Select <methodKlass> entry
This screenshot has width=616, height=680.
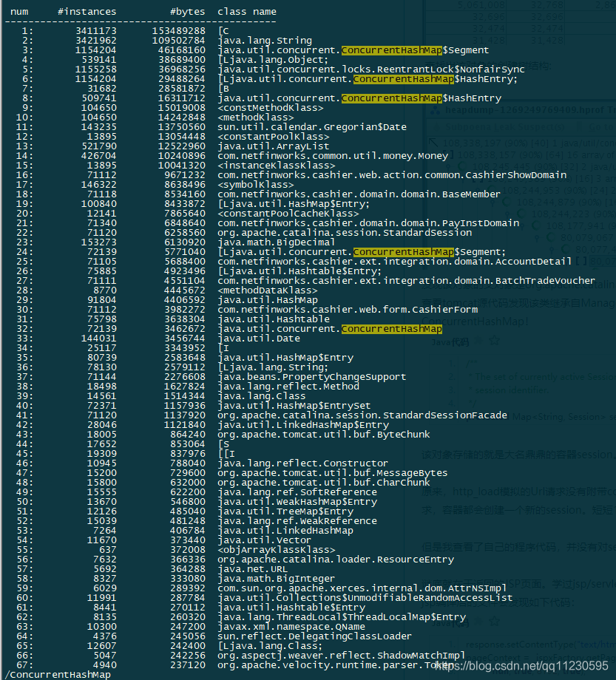pos(256,118)
